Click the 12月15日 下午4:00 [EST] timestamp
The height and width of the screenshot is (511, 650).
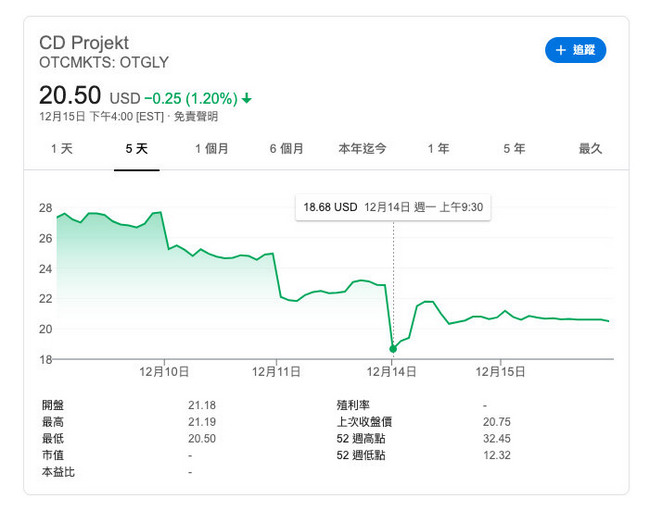tap(102, 116)
